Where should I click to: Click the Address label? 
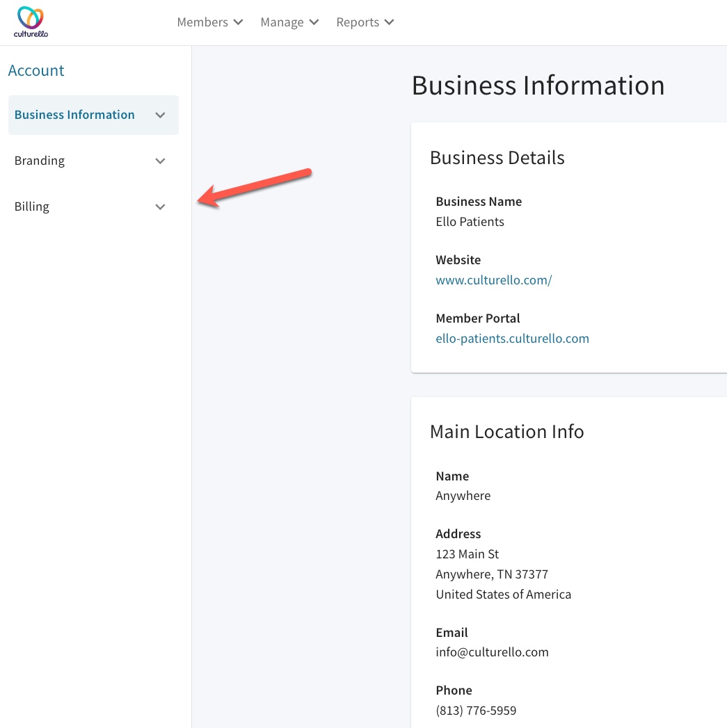[x=458, y=534]
